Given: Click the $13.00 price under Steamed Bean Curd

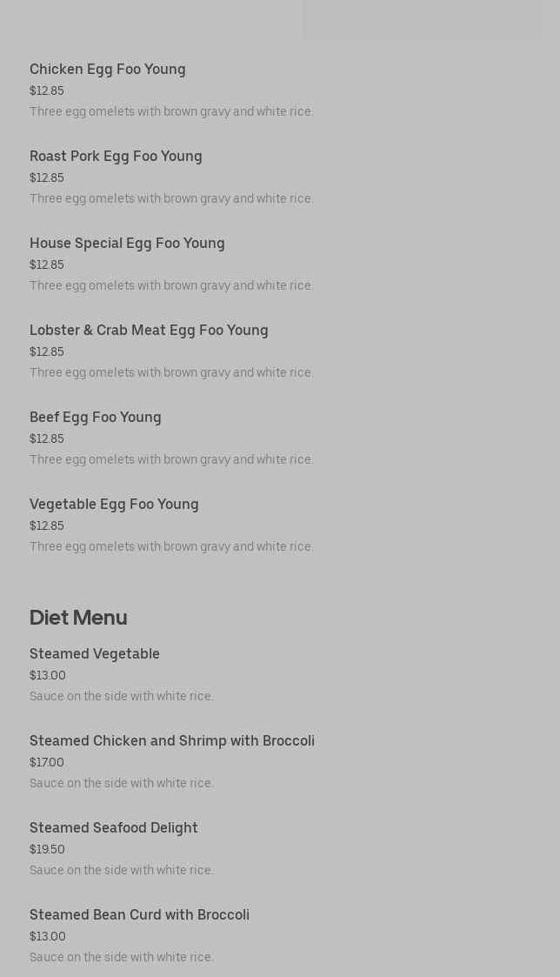Looking at the screenshot, I should (47, 936).
